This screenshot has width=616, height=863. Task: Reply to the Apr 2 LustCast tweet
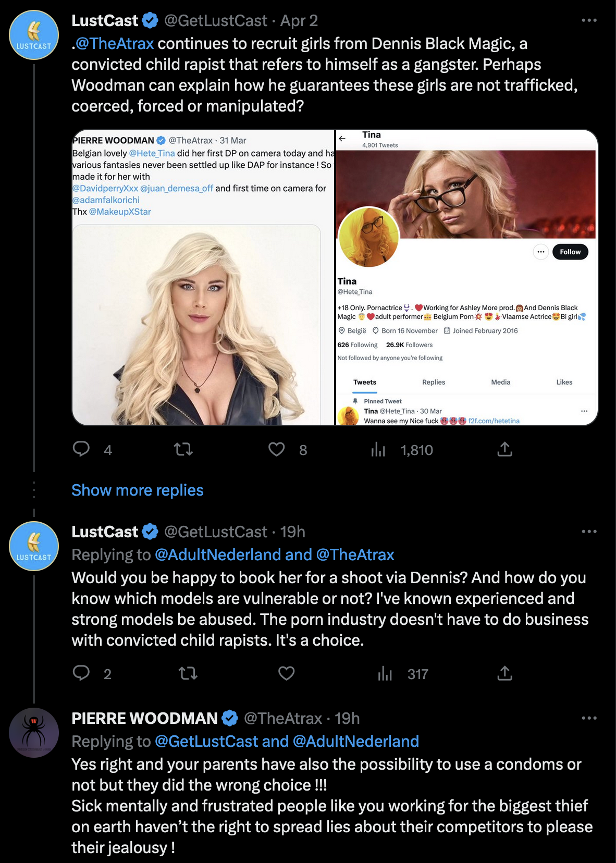(81, 449)
